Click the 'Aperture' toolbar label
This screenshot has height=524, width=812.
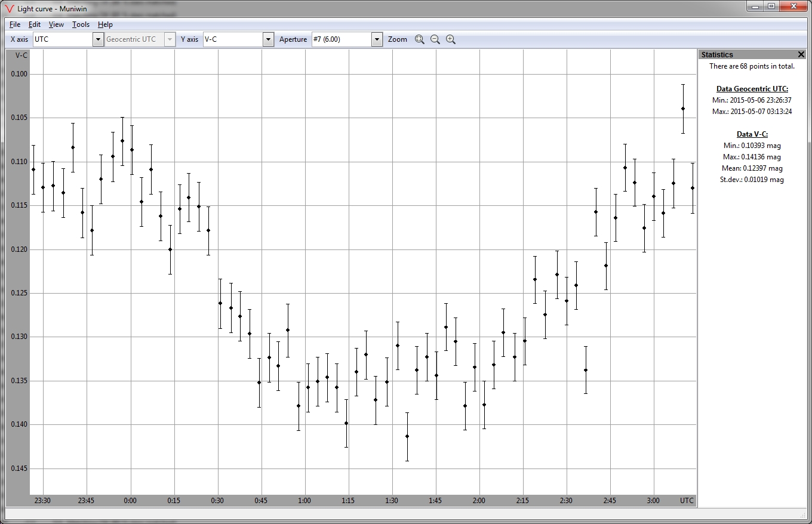tap(293, 39)
